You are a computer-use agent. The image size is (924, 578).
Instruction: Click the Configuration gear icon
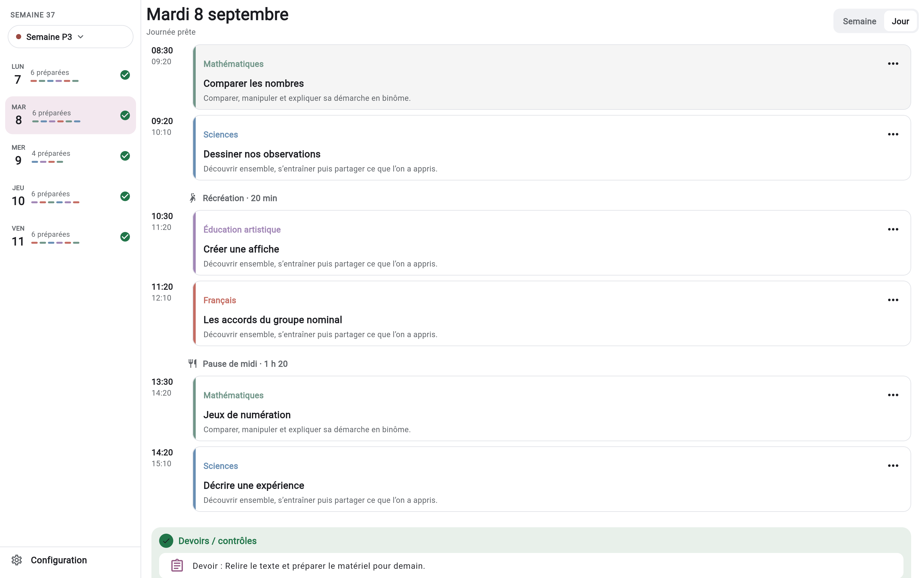17,560
